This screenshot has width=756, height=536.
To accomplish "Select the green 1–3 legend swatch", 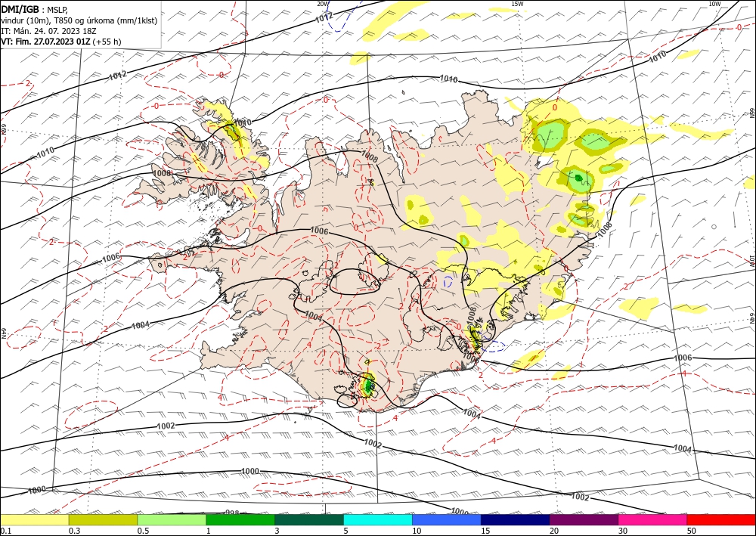I will [240, 519].
